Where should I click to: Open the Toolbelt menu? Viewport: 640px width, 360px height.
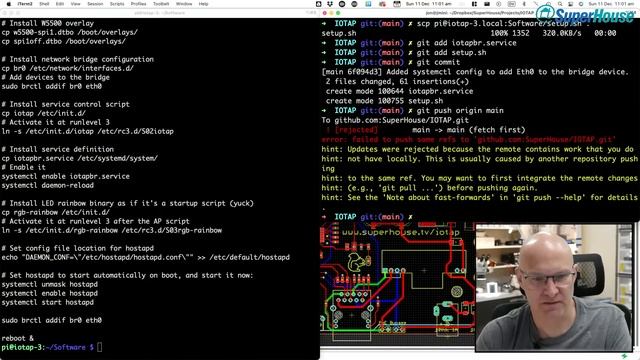pyautogui.click(x=161, y=4)
